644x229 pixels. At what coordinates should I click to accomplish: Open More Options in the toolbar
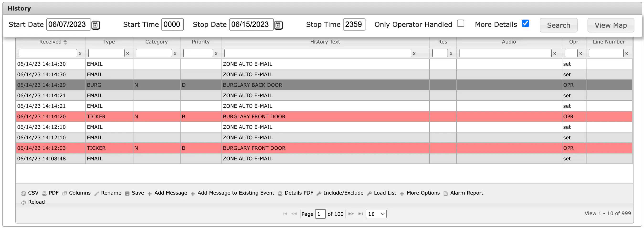point(420,193)
